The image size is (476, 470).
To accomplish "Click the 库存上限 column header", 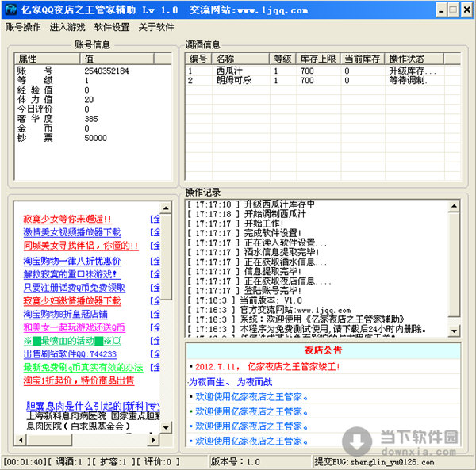I will tap(318, 59).
